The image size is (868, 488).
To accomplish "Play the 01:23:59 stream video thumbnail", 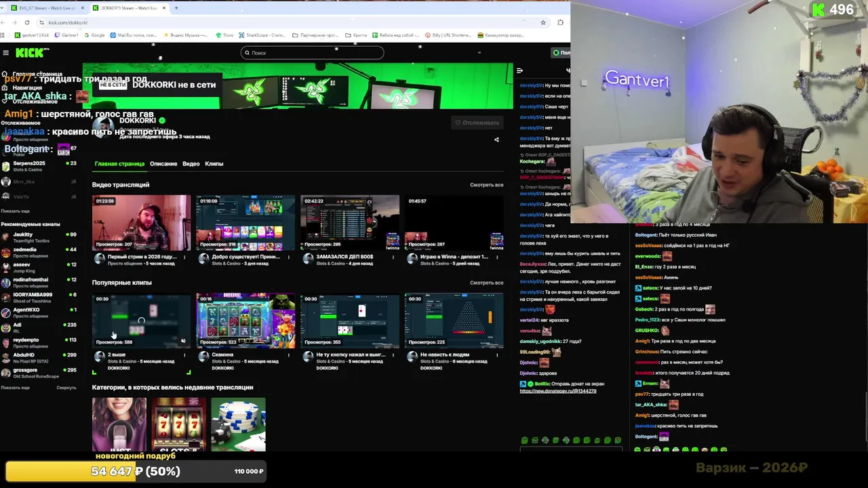I will [142, 223].
